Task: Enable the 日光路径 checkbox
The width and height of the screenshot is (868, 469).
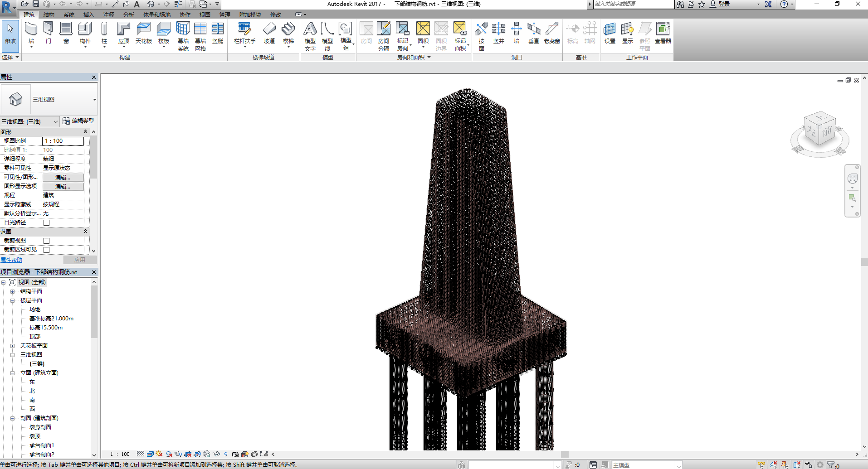Action: (46, 222)
